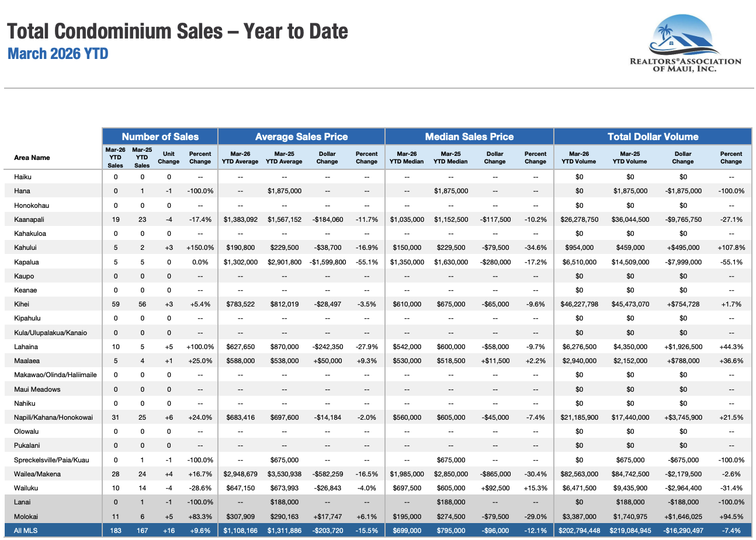This screenshot has width=756, height=540.
Task: Click Maalaea dollar change +$50,000
Action: coord(327,361)
